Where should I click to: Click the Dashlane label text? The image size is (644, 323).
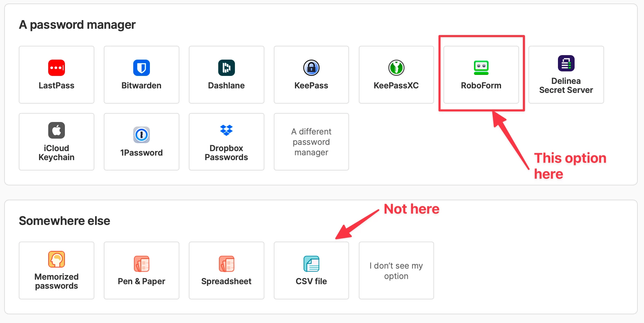(x=227, y=86)
